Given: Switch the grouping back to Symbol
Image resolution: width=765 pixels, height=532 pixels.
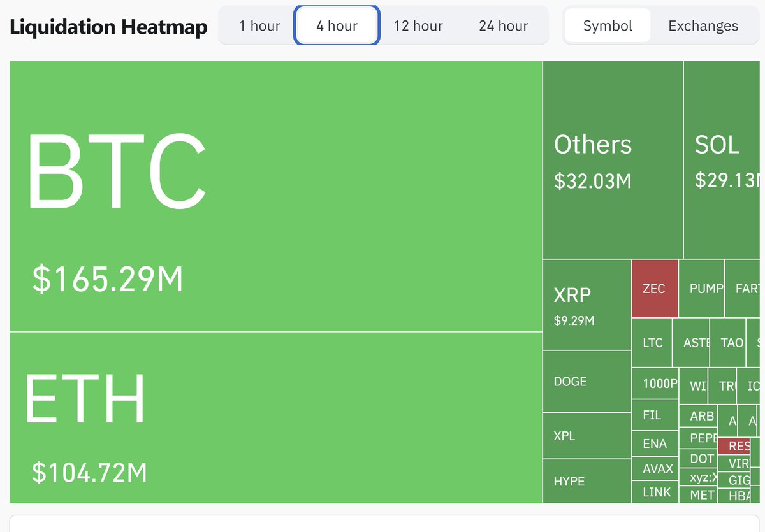Looking at the screenshot, I should click(x=608, y=25).
